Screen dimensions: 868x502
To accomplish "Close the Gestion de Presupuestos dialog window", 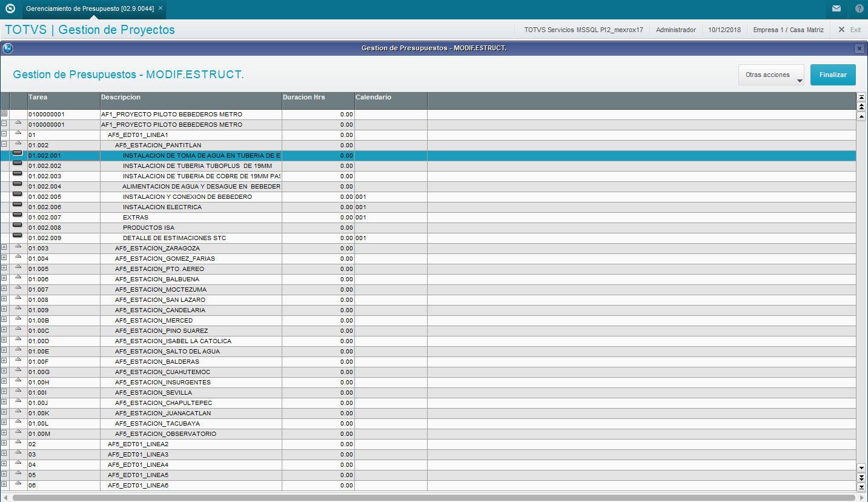I will (x=859, y=48).
